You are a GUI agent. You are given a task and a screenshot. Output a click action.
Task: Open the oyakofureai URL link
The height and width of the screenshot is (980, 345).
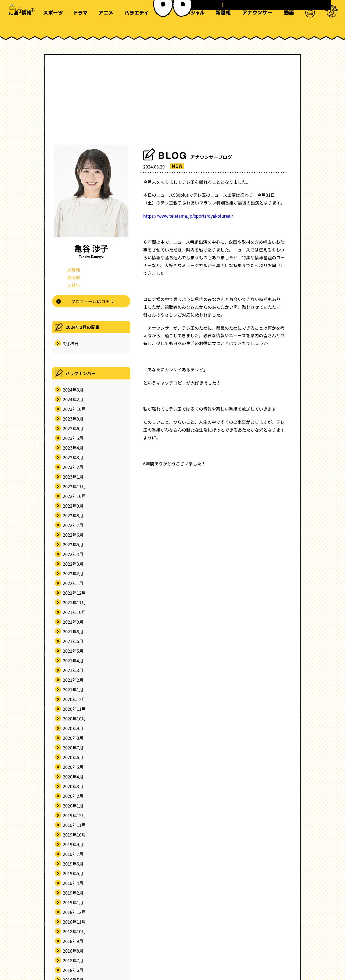188,216
